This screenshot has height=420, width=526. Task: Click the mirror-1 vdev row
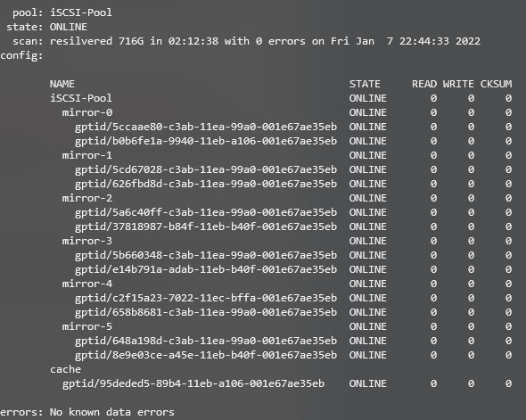click(287, 155)
